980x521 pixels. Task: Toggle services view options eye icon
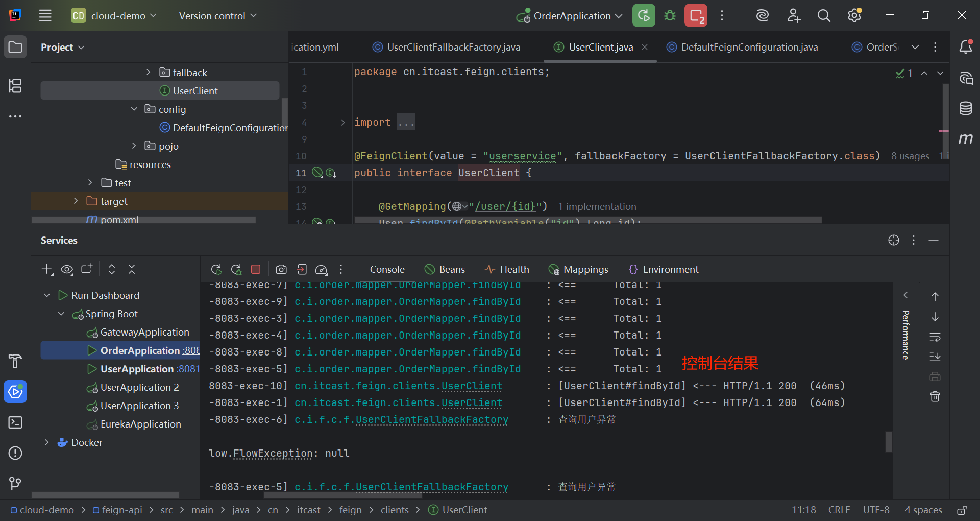[67, 269]
